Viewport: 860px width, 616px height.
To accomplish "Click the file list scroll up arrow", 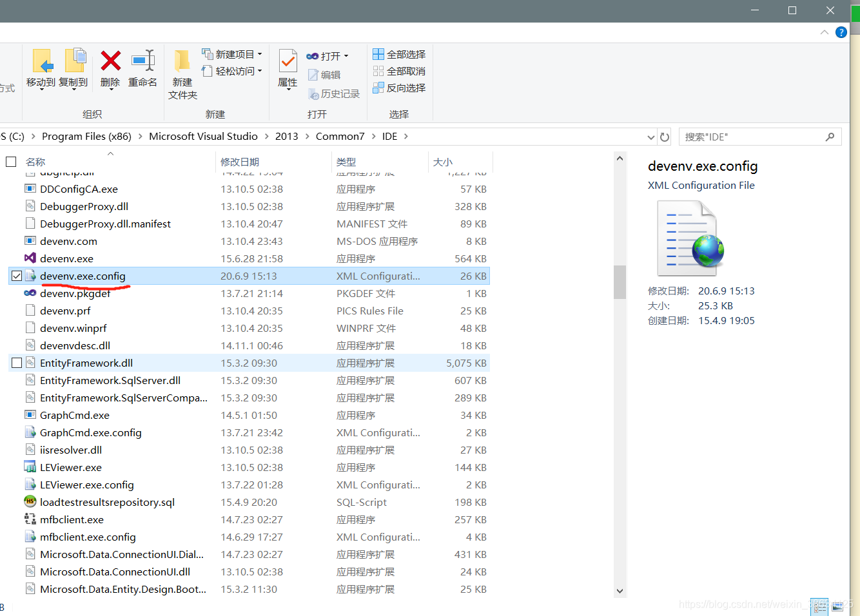I will (x=620, y=159).
